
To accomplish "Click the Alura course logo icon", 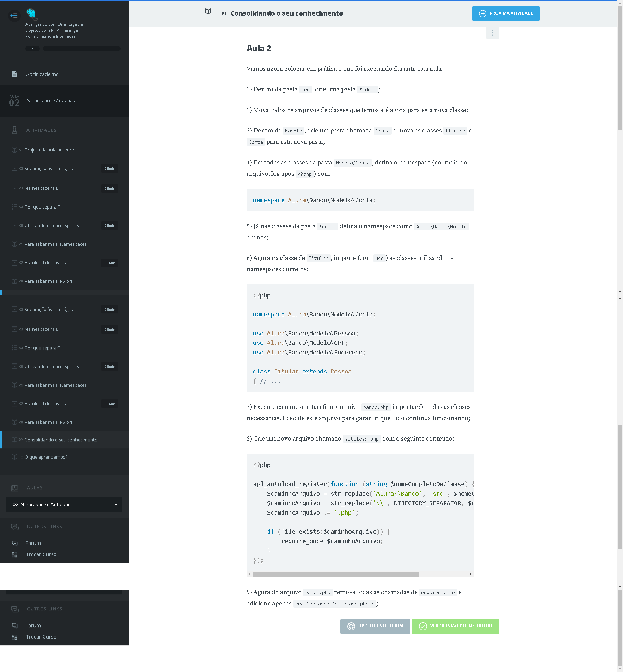I will click(x=32, y=14).
